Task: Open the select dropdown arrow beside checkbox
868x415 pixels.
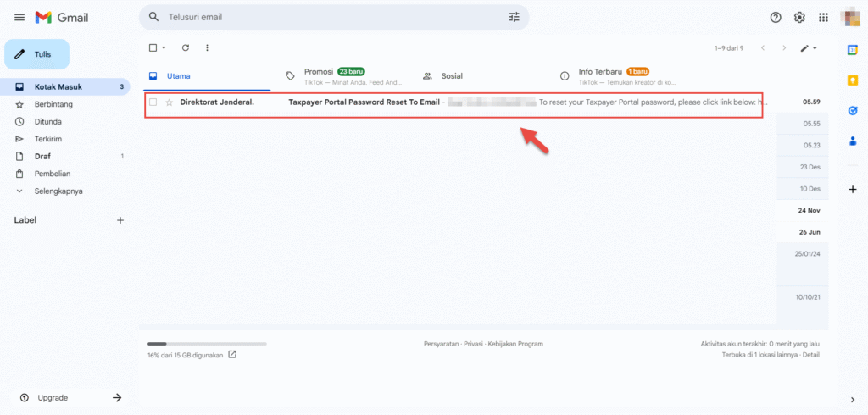Action: (164, 48)
